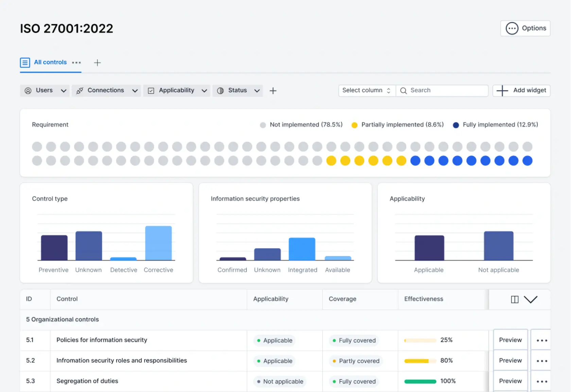
Task: Add a new view tab with plus icon
Action: [97, 63]
